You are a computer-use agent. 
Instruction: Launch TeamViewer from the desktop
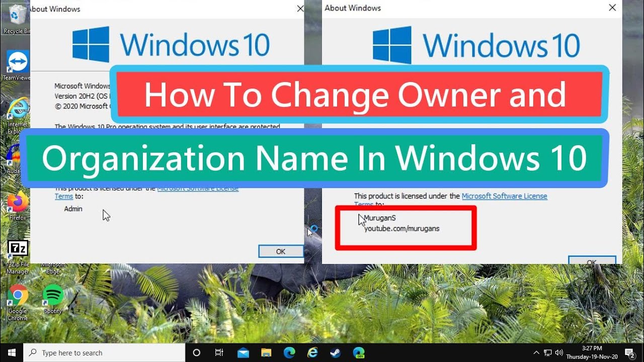point(17,66)
